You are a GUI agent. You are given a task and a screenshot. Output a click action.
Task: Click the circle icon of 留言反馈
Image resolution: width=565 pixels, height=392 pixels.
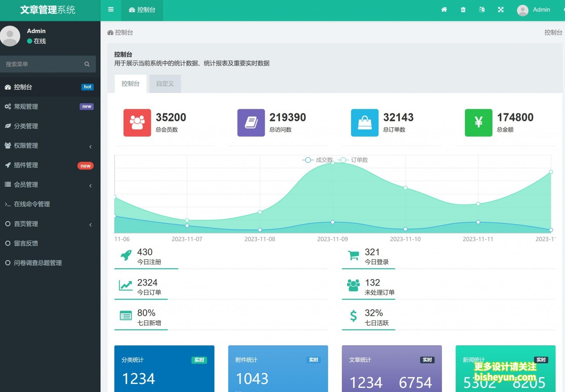coord(8,243)
